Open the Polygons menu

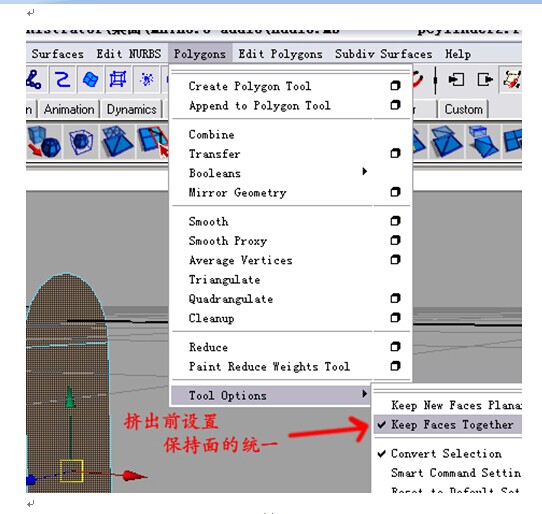tap(200, 54)
